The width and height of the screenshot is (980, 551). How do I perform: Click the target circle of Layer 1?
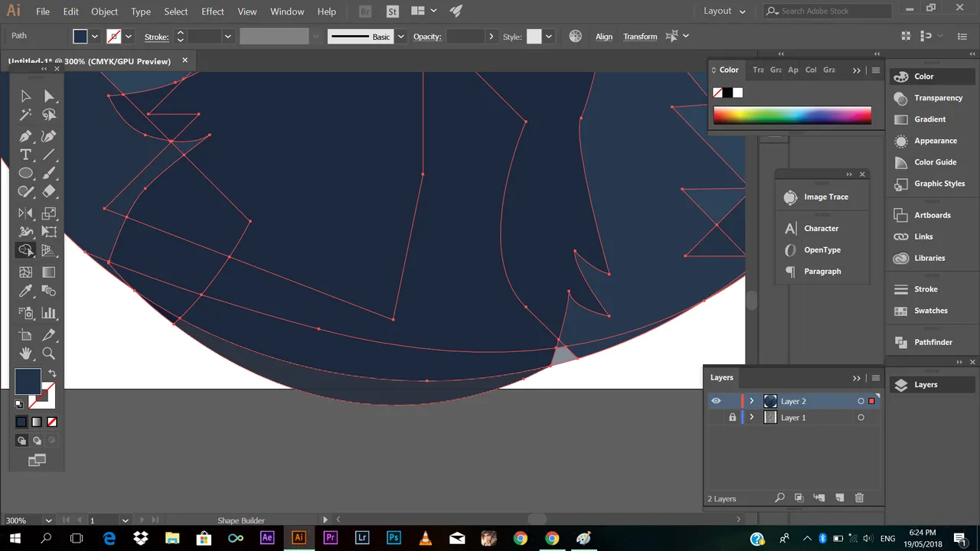click(861, 418)
